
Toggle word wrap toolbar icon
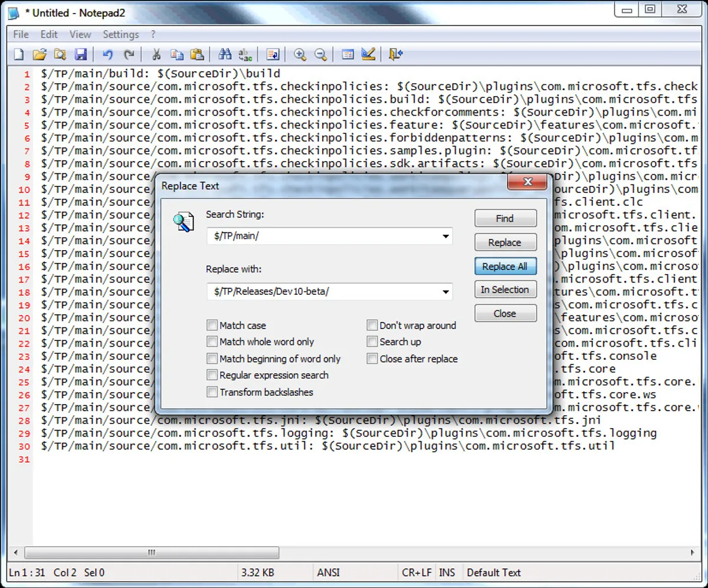coord(273,55)
